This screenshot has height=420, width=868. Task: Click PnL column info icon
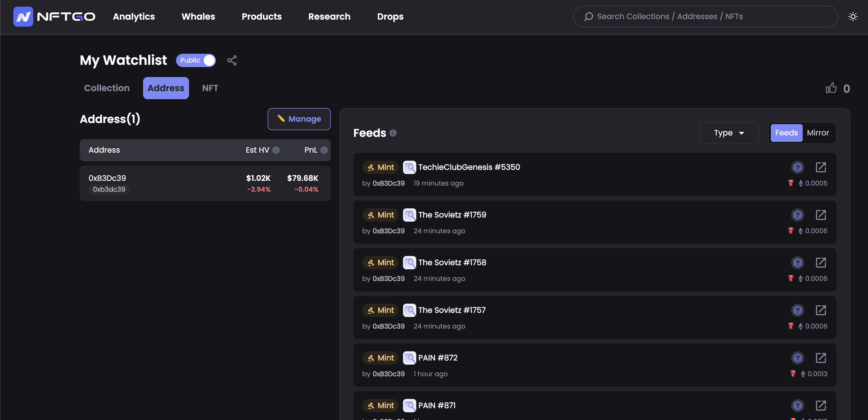pyautogui.click(x=324, y=150)
